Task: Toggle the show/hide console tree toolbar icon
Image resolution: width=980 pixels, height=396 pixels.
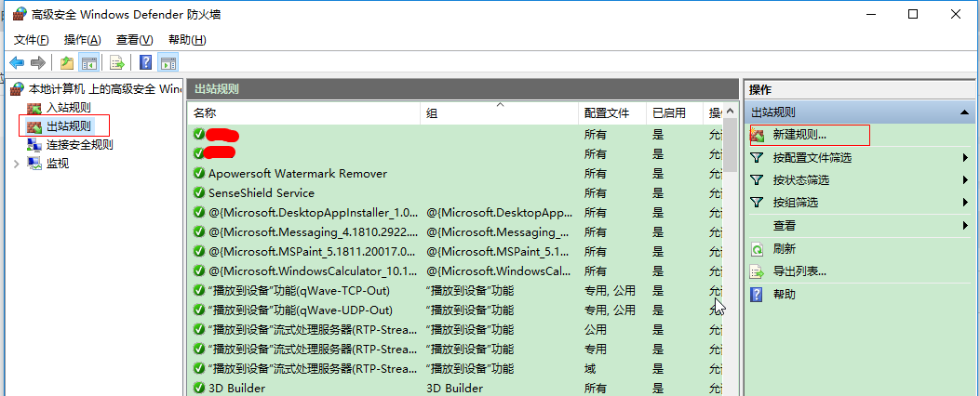Action: (88, 62)
